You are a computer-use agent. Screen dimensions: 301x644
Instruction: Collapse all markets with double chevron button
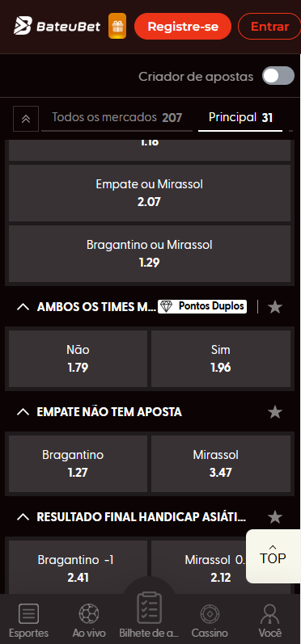[26, 119]
